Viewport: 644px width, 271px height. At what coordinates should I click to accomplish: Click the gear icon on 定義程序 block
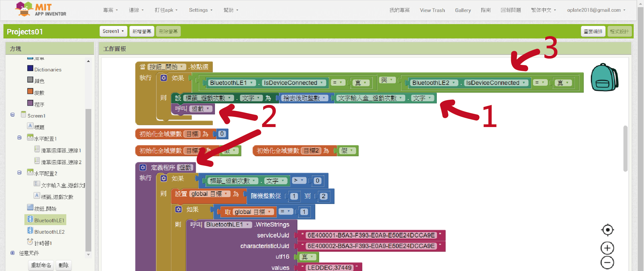pyautogui.click(x=143, y=167)
